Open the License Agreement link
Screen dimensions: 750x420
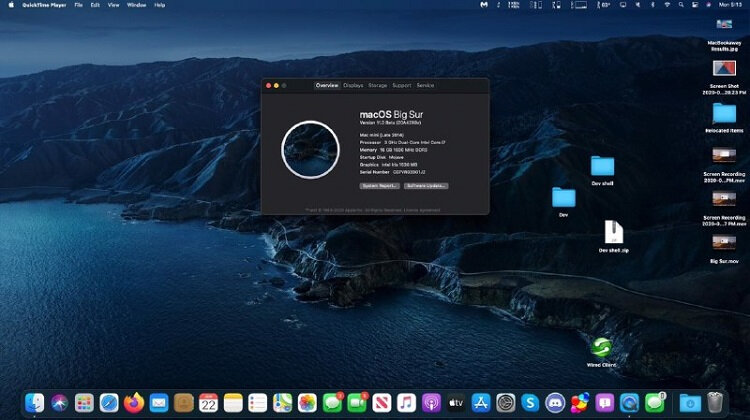pos(422,210)
